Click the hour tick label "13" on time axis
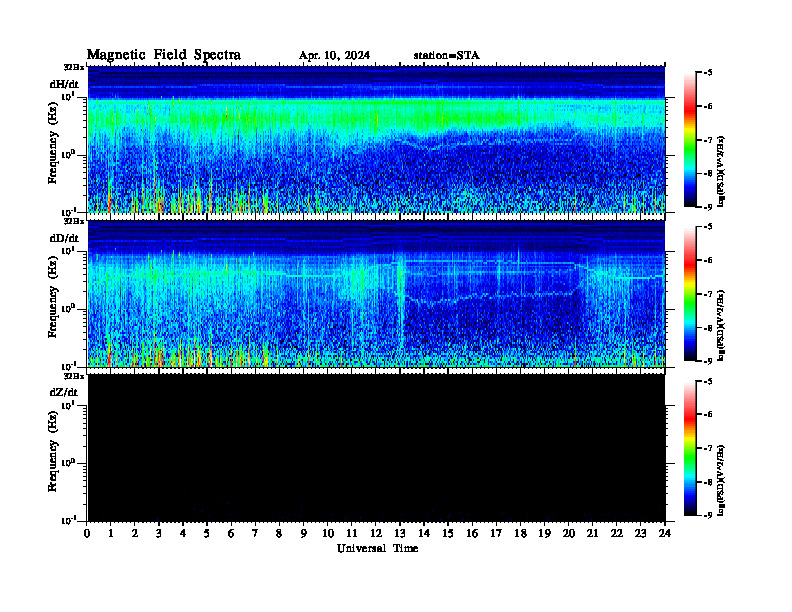This screenshot has width=792, height=612. point(400,534)
